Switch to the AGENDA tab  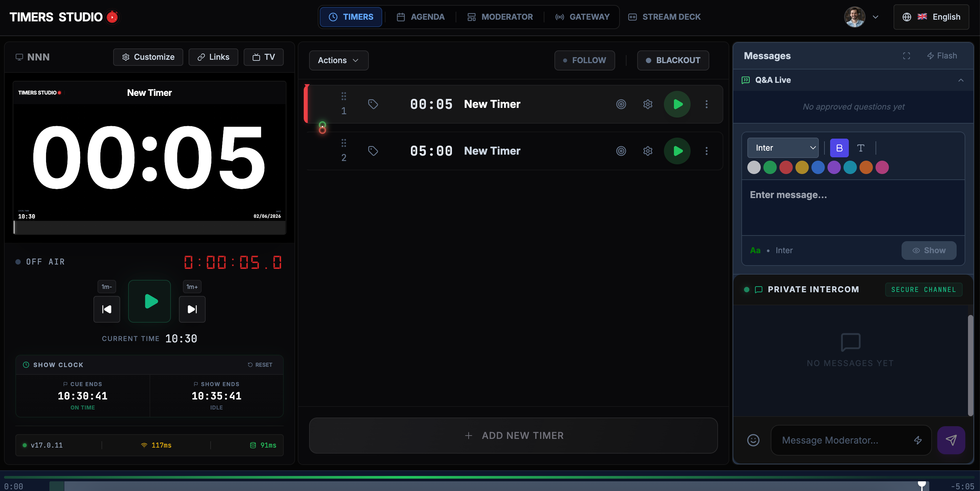click(x=421, y=17)
